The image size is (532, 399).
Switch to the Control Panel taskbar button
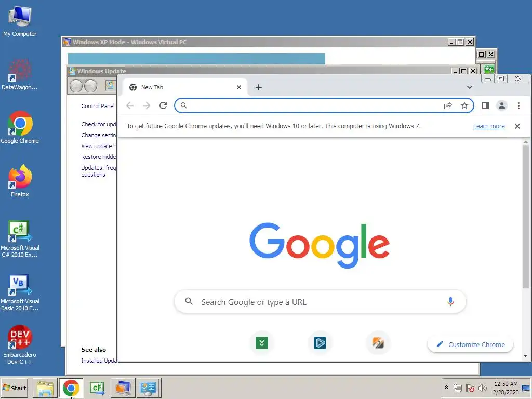(x=149, y=388)
